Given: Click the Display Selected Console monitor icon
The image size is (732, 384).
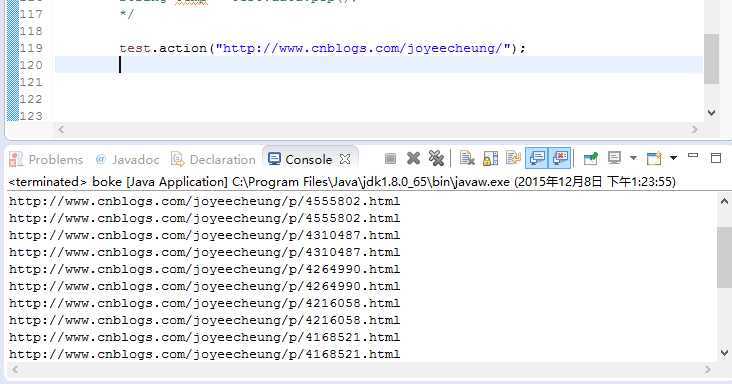Looking at the screenshot, I should click(614, 159).
